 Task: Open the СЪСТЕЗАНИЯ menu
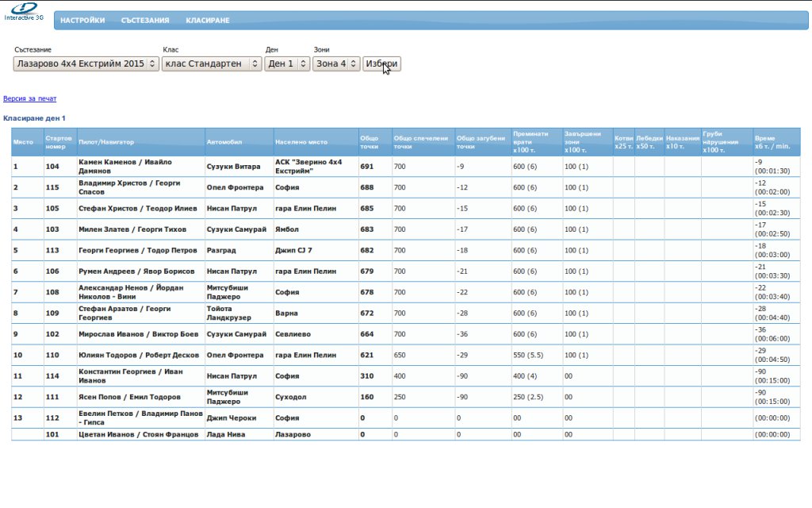[x=145, y=20]
